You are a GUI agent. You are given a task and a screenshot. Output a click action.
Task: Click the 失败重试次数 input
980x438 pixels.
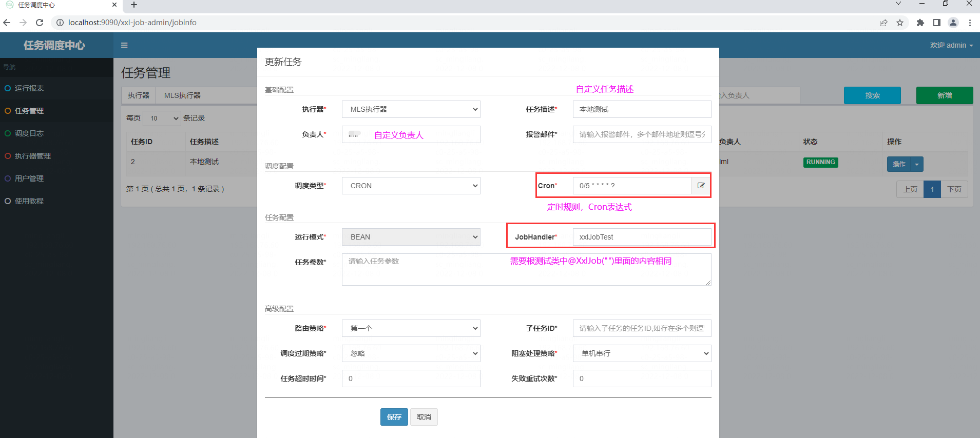coord(642,379)
